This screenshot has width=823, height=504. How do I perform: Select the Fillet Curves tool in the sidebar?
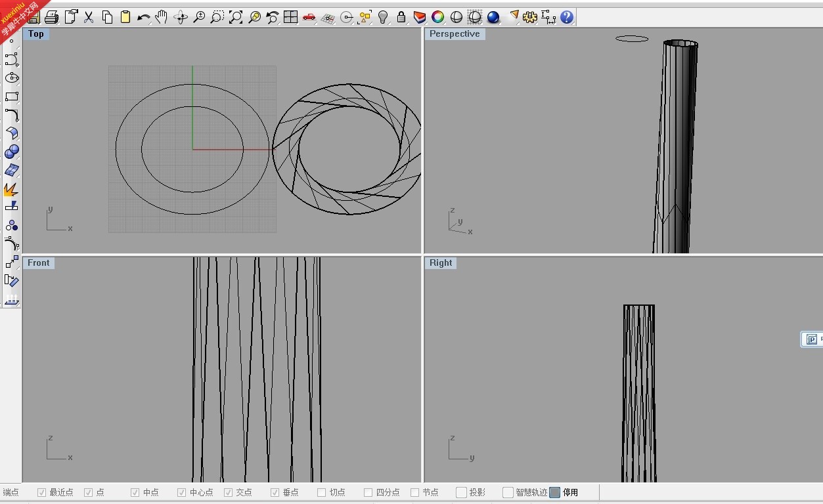[11, 115]
